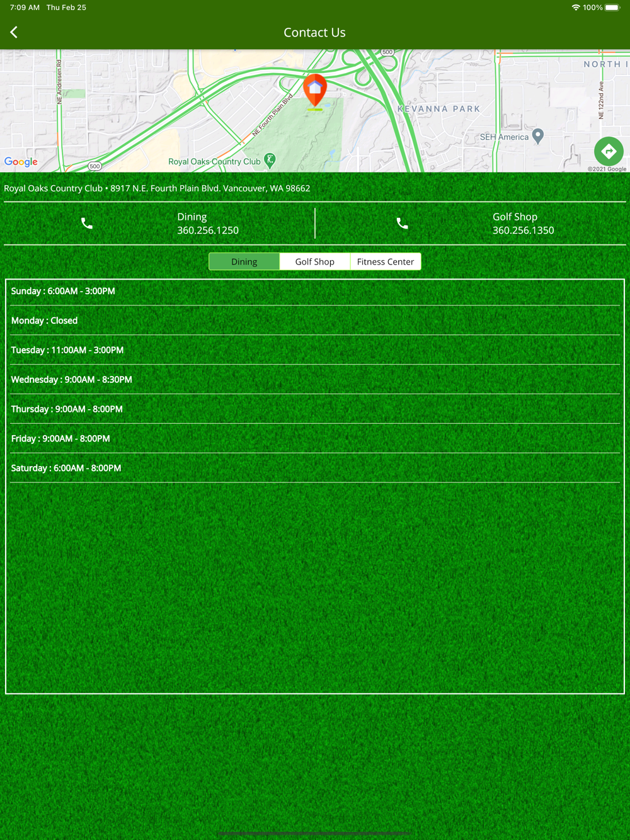Tap the club address text
The width and height of the screenshot is (630, 840).
(157, 188)
